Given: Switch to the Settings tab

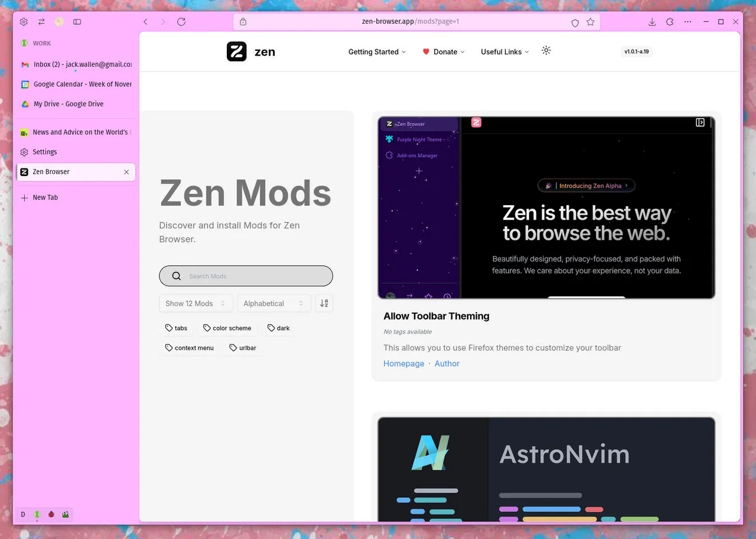Looking at the screenshot, I should 76,152.
